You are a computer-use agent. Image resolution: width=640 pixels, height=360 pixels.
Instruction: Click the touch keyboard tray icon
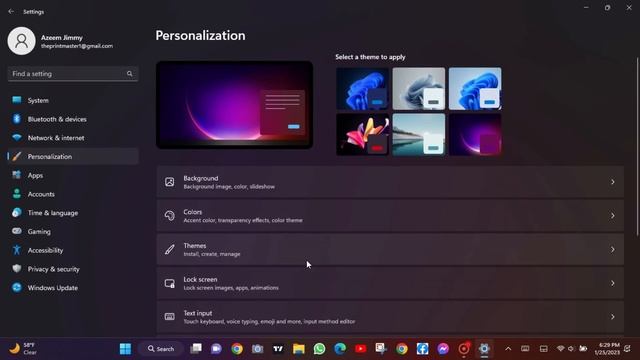[525, 349]
